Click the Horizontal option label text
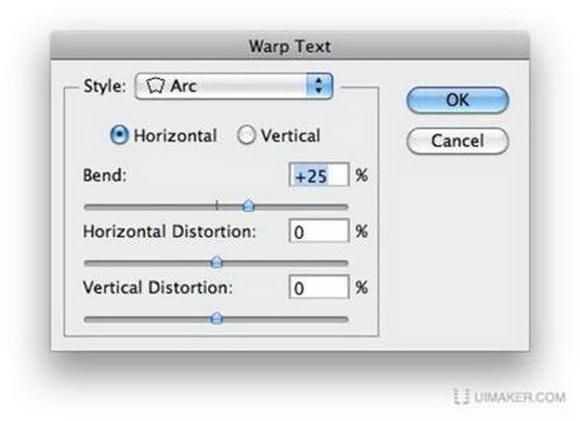This screenshot has width=580, height=421. point(175,135)
